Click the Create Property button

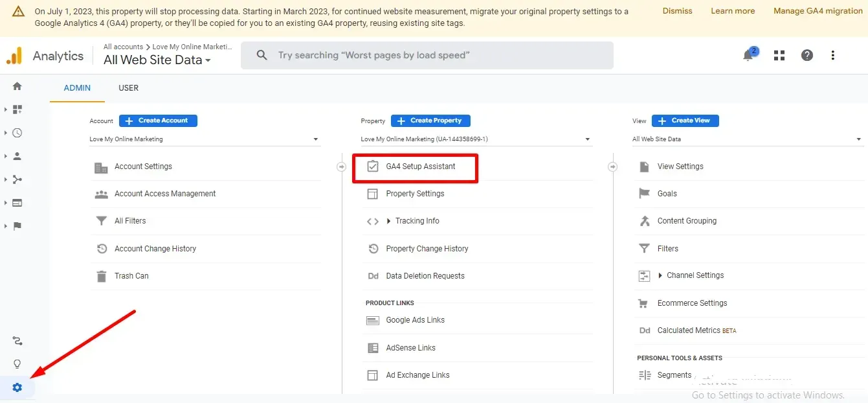[x=430, y=121]
